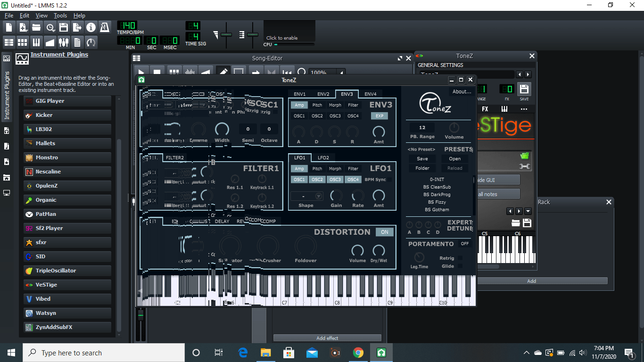This screenshot has height=362, width=644.
Task: Open the FX Mixer from the toolbar
Action: 63,42
